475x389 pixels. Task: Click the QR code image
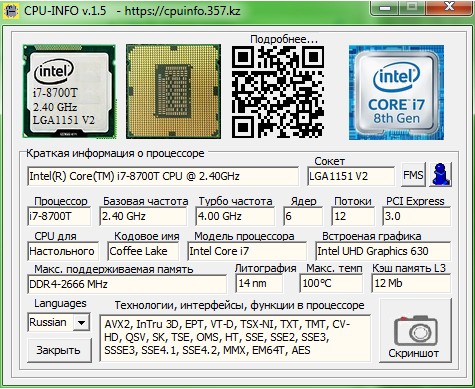pyautogui.click(x=278, y=92)
